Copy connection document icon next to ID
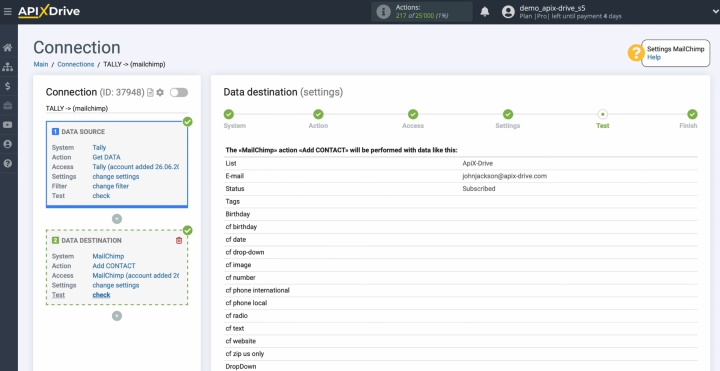Viewport: 720px width, 371px height. pyautogui.click(x=150, y=93)
